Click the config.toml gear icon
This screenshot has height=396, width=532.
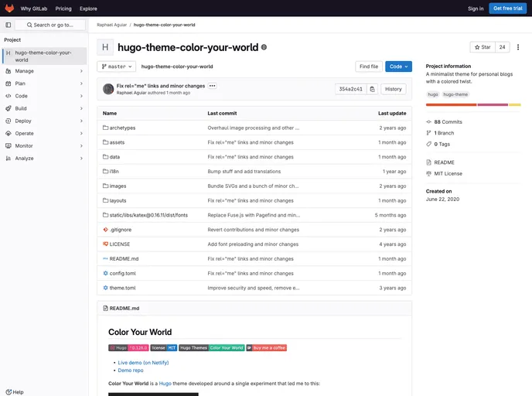click(105, 273)
